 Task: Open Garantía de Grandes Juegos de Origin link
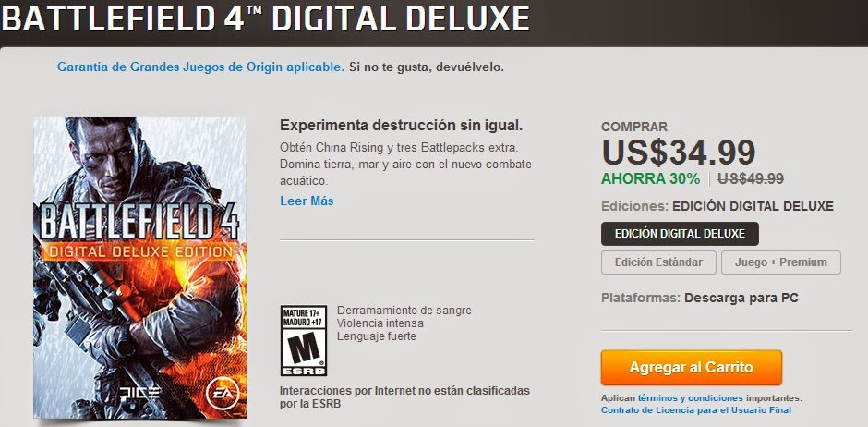(200, 67)
